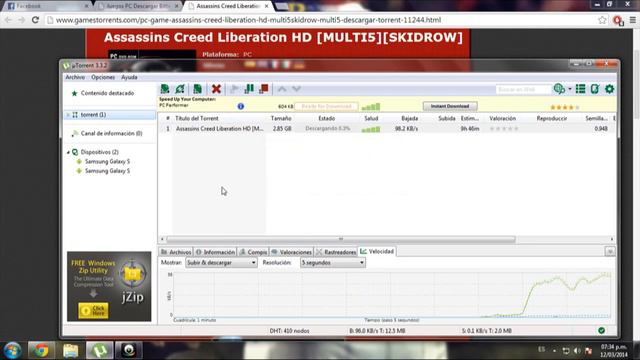Click the web search input field
640x360 pixels.
coord(523,89)
